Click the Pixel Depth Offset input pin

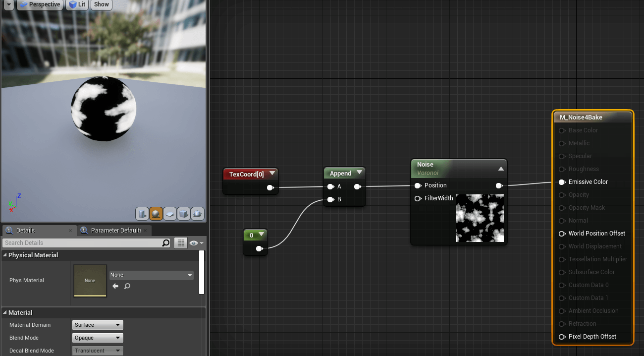click(x=562, y=337)
